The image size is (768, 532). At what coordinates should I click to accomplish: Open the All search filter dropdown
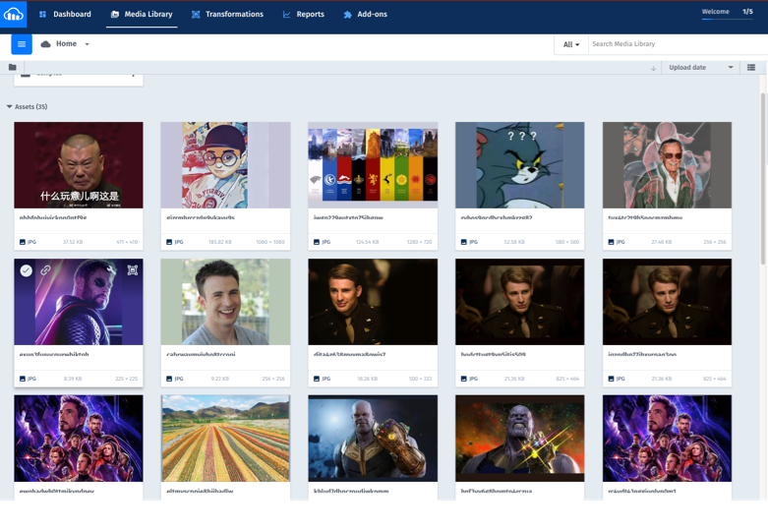tap(571, 44)
